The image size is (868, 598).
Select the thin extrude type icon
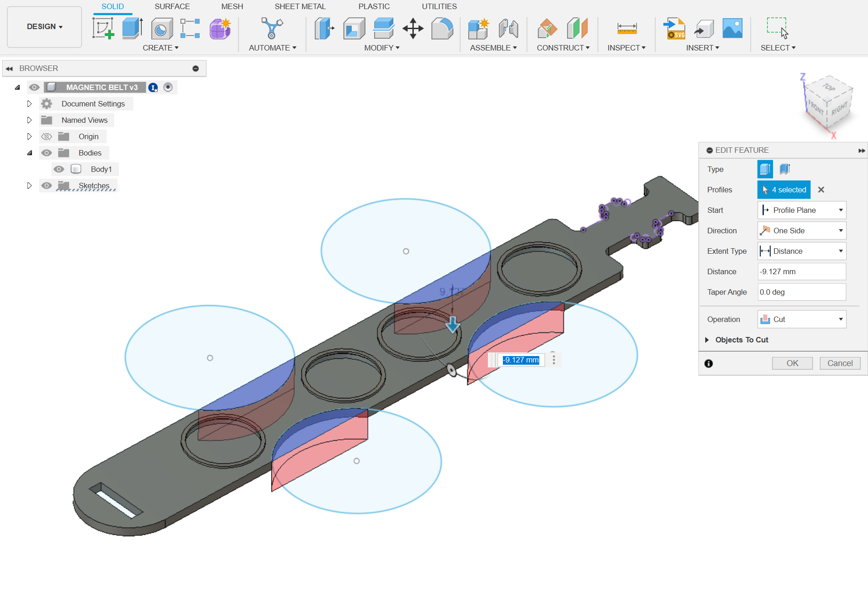click(x=785, y=169)
